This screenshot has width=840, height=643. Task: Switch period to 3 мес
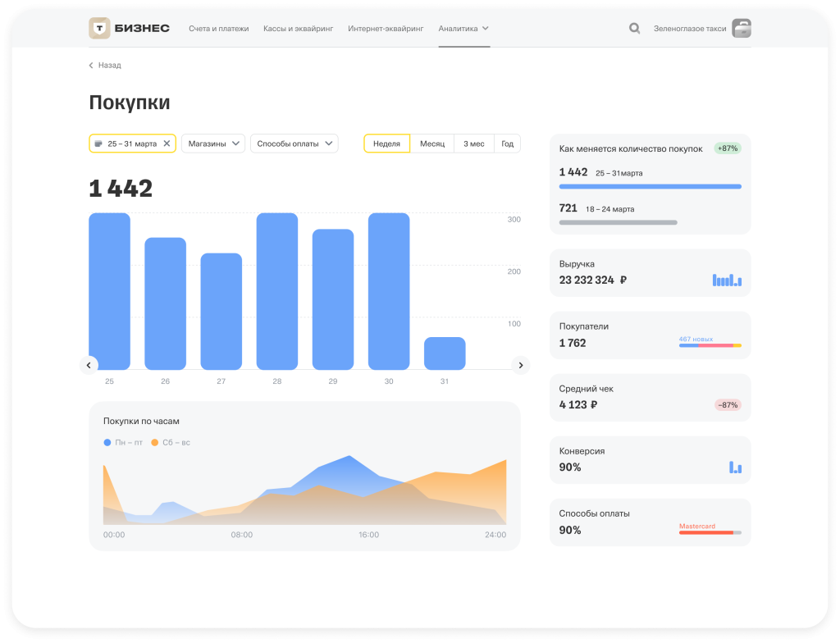473,144
